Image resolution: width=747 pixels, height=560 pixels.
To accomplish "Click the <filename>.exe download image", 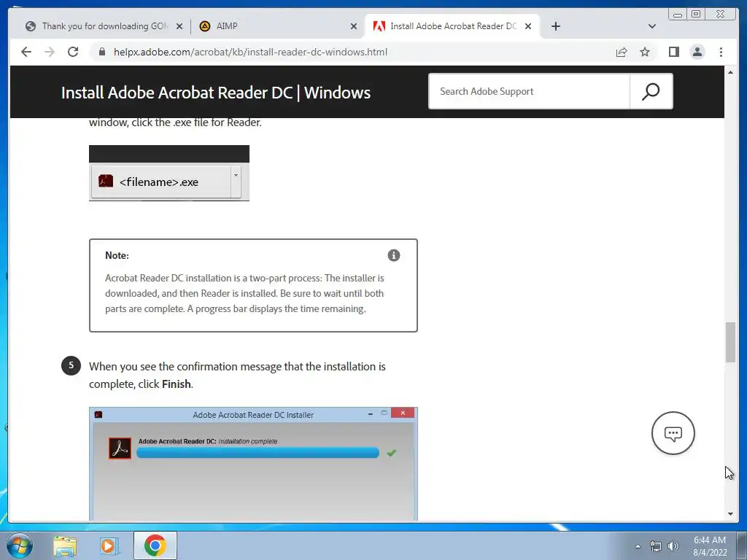I will click(169, 173).
